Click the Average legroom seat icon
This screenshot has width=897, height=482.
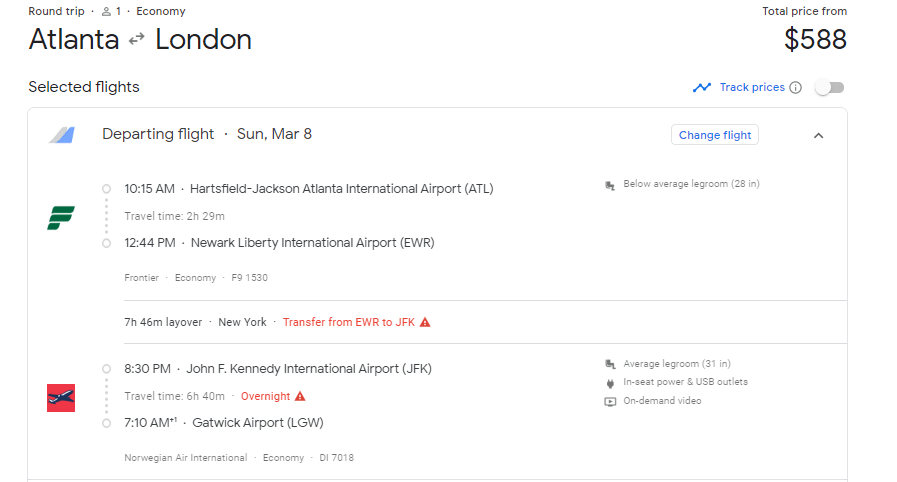[x=610, y=364]
